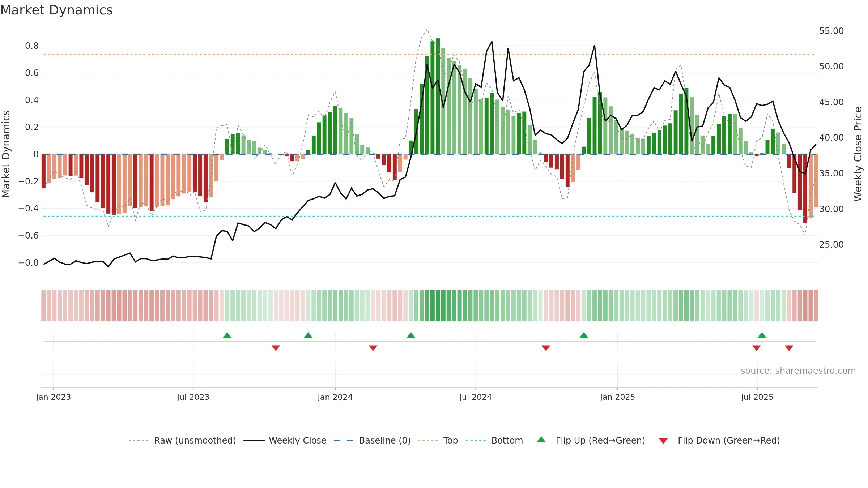Click the vertical Market Dynamics axis title

[x=6, y=154]
